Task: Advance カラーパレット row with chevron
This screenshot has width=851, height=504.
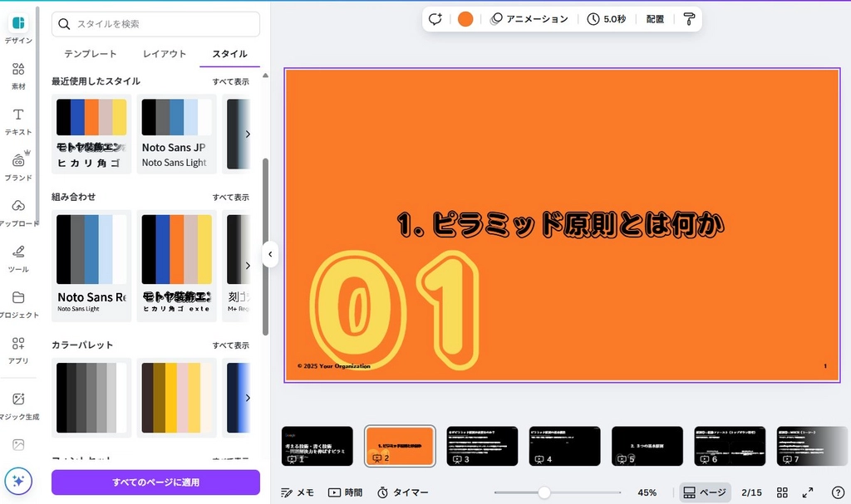Action: click(x=248, y=398)
